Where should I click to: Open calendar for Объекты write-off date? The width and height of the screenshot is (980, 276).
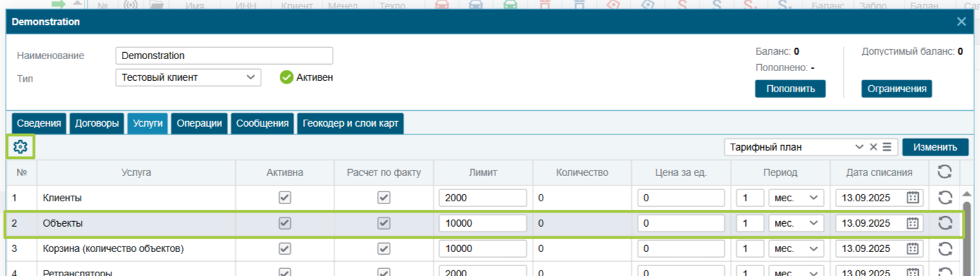(x=912, y=223)
